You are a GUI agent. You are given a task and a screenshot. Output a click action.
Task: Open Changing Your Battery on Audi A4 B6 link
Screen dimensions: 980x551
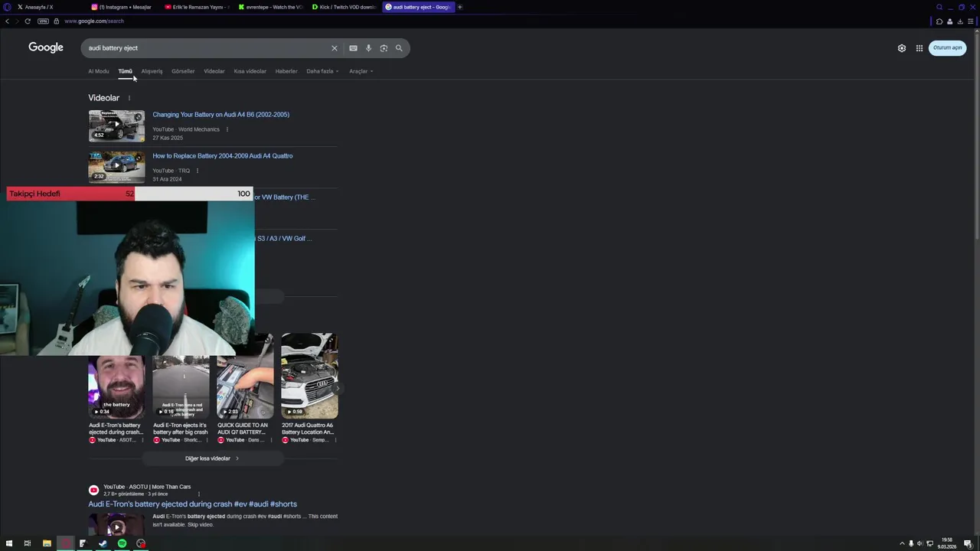220,115
